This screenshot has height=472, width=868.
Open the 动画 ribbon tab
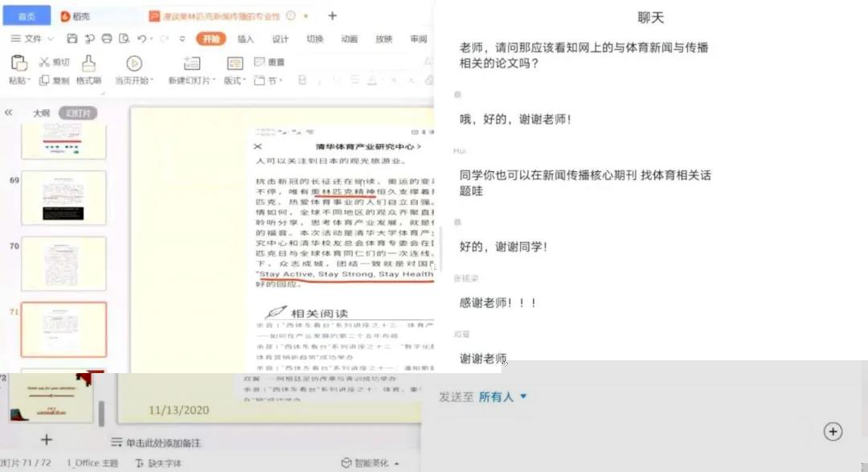(x=349, y=39)
